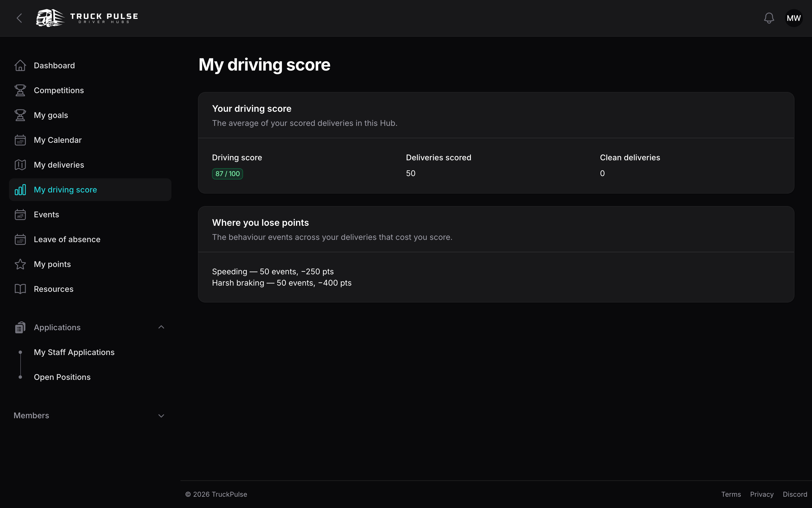Select My driving score menu item

[90, 190]
